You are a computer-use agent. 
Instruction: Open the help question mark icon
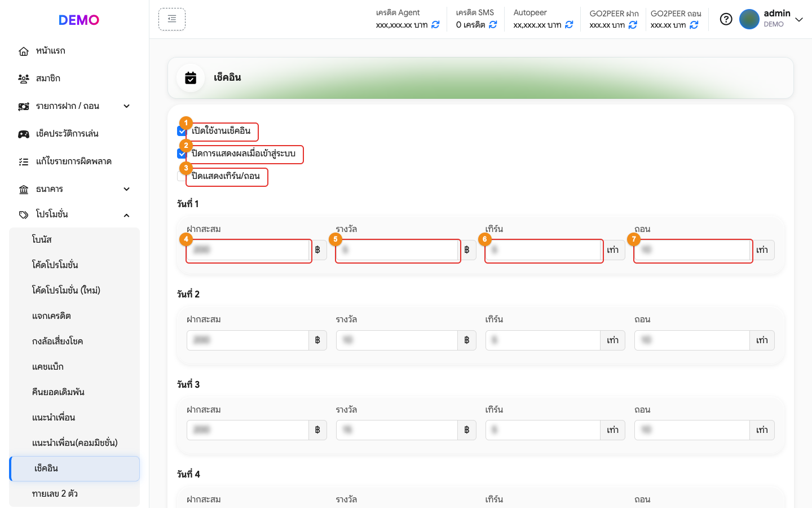tap(726, 19)
